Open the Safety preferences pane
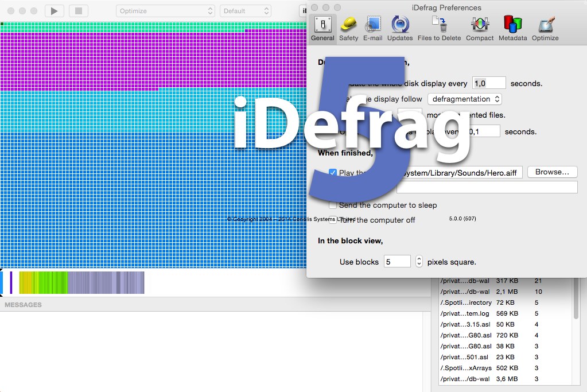Viewport: 587px width, 392px height. [348, 29]
